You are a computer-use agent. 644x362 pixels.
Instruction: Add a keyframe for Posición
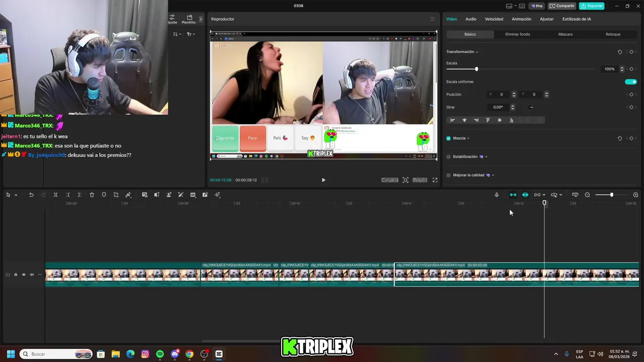pyautogui.click(x=631, y=95)
